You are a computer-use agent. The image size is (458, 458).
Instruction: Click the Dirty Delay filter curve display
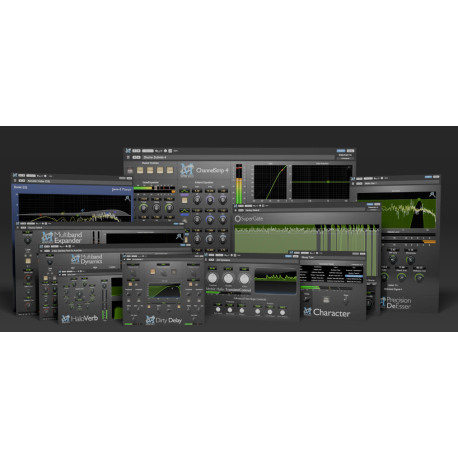[164, 291]
